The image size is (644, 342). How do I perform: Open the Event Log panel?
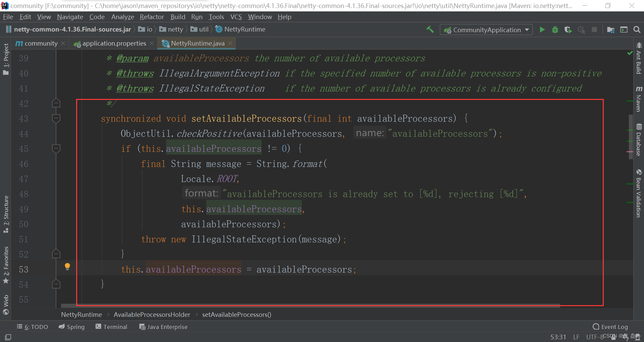[610, 327]
